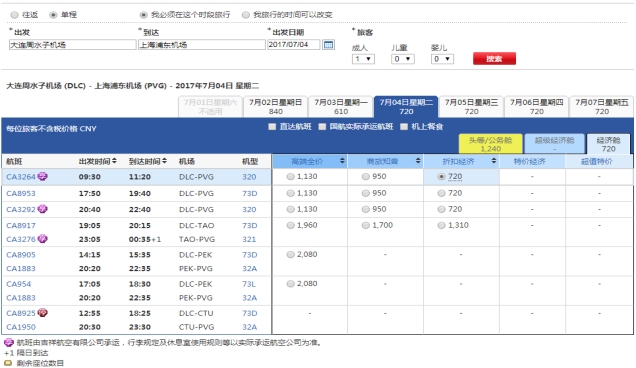Click the arrival airport (到达) input field
Image resolution: width=636 pixels, height=368 pixels.
[202, 45]
